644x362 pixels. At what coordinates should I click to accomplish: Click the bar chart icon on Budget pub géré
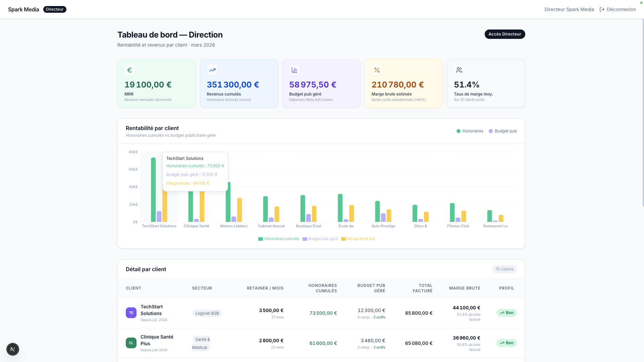[294, 70]
